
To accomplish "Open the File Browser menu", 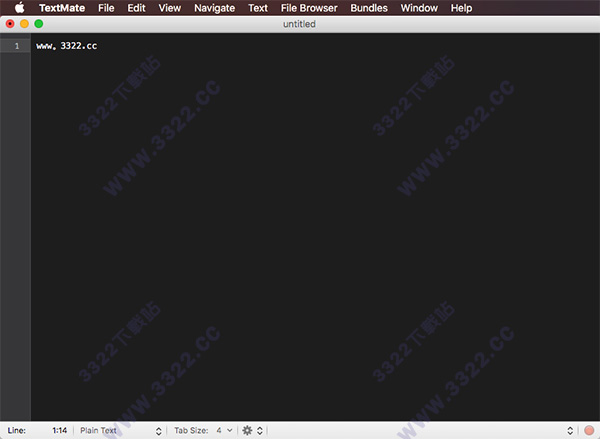I will point(309,8).
